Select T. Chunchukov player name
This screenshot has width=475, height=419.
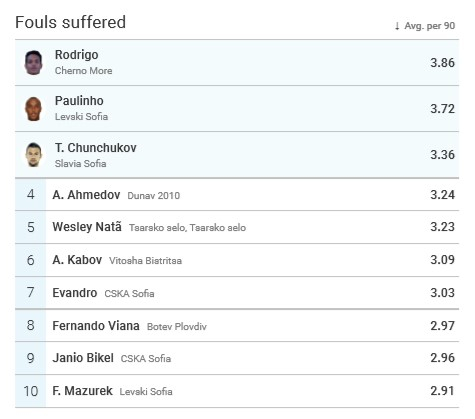96,148
